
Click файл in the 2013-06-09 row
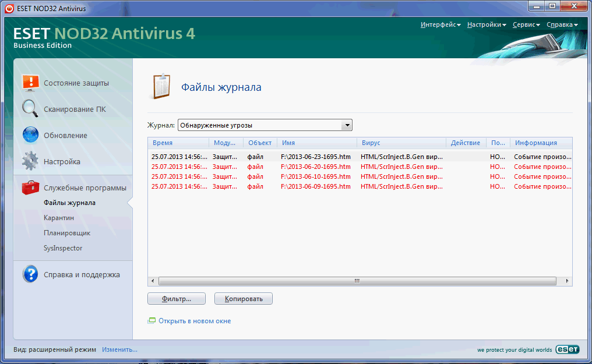tap(255, 186)
